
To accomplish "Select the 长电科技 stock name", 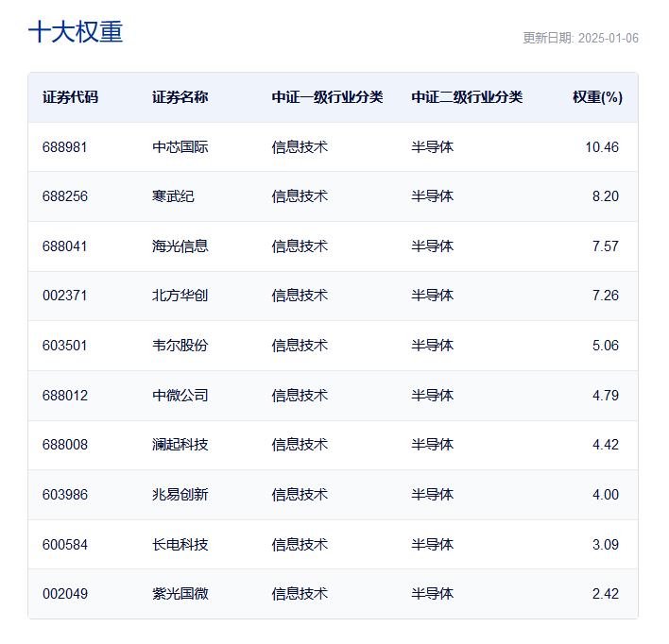I will coord(180,545).
